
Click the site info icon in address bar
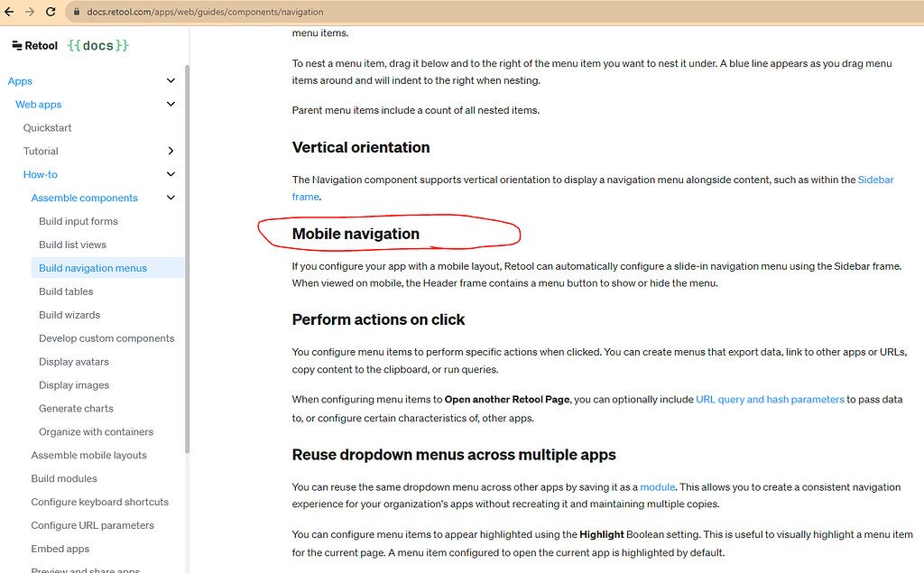(x=75, y=12)
